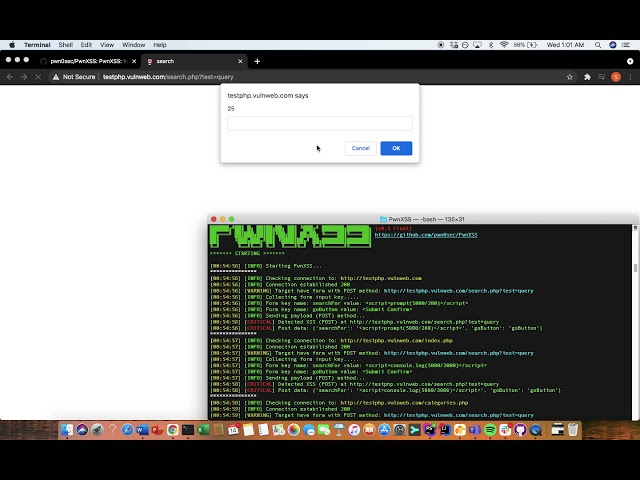Open System Preferences from the Dock
The width and height of the screenshot is (640, 480).
(x=400, y=430)
